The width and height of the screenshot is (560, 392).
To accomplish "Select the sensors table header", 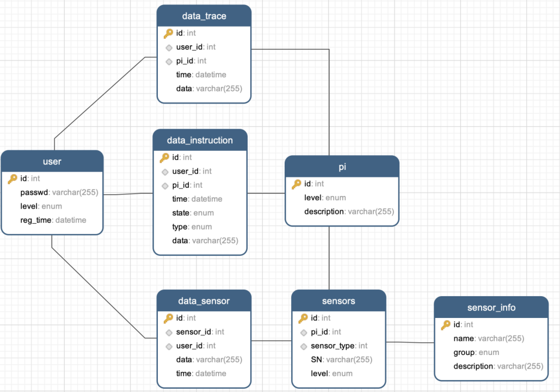I will point(339,301).
